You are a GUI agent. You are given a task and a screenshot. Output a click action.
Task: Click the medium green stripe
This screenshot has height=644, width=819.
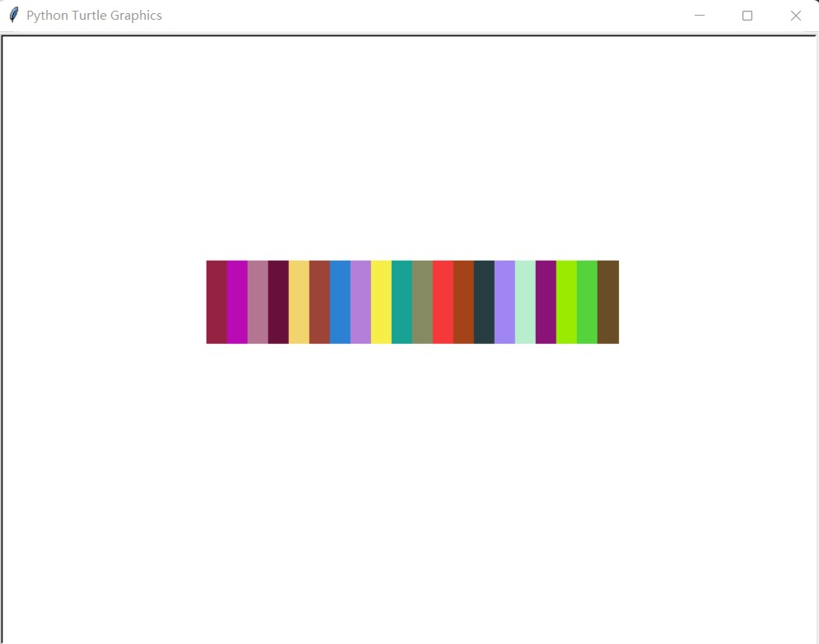coord(587,302)
